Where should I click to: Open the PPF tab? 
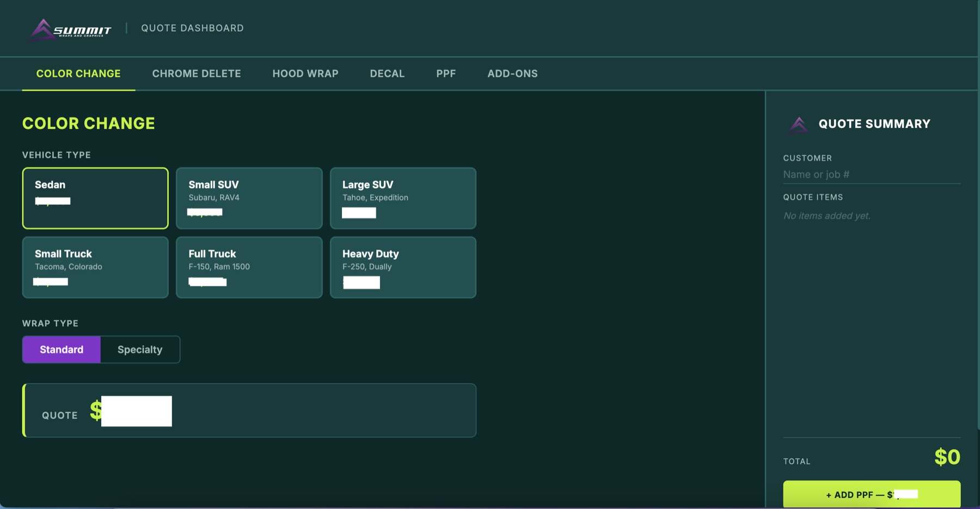pos(446,73)
